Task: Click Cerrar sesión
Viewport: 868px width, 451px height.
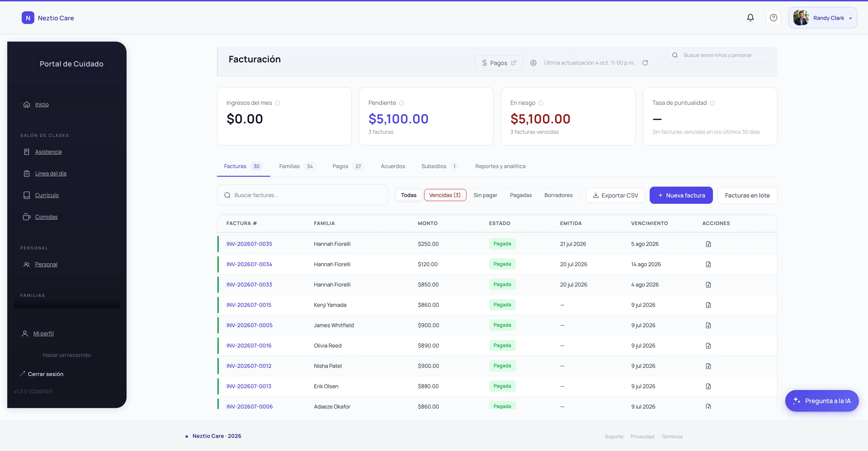Action: (x=41, y=374)
